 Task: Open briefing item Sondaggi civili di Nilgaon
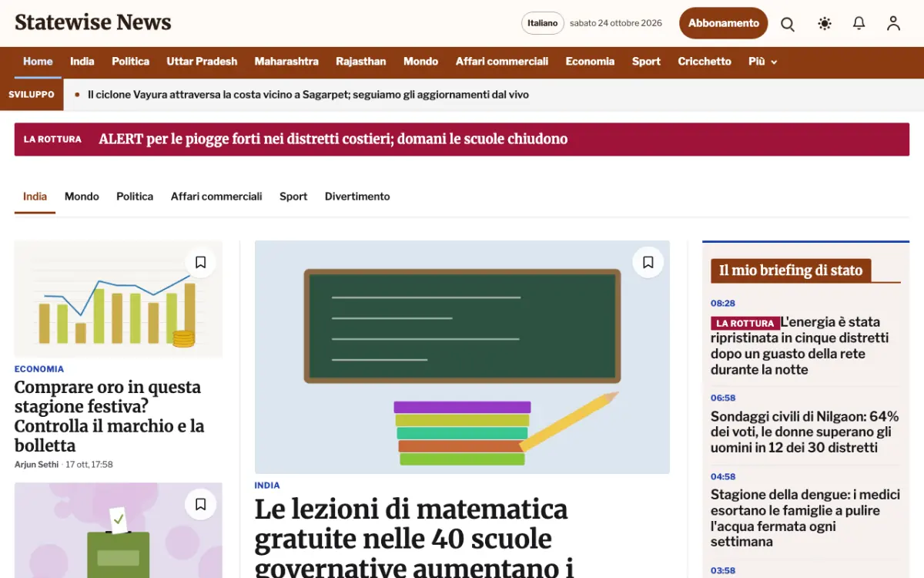pos(805,432)
